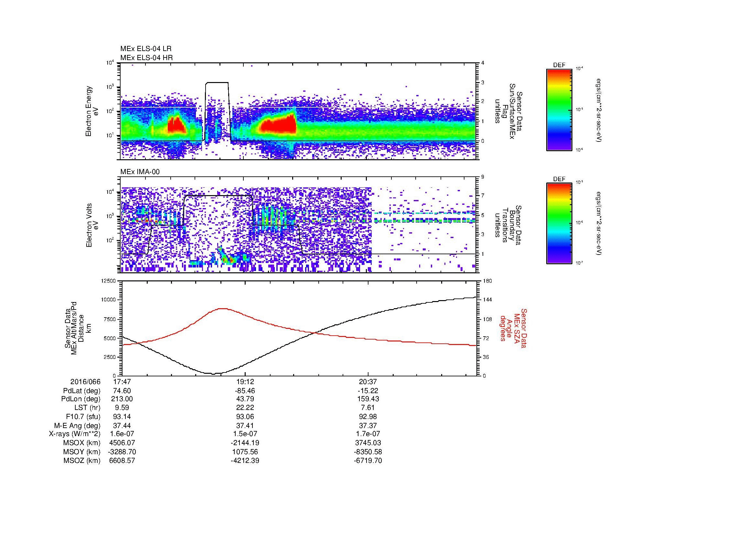Click F10.7 value '92.98'

(368, 416)
